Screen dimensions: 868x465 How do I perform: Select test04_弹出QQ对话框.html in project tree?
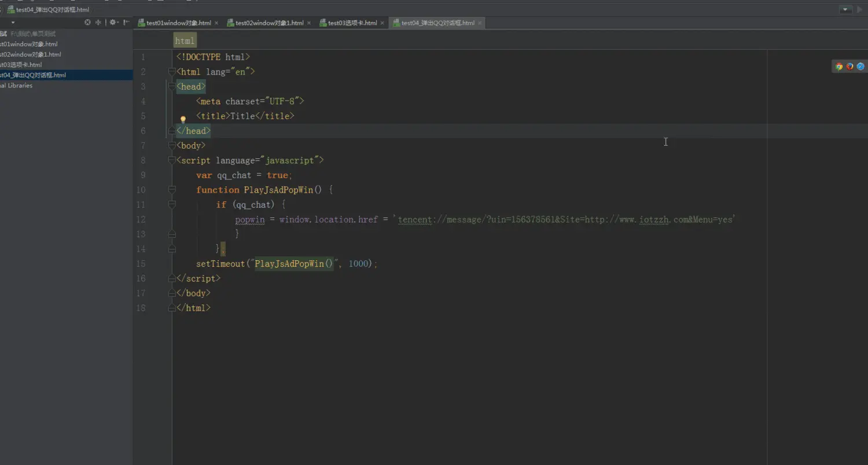tap(33, 75)
